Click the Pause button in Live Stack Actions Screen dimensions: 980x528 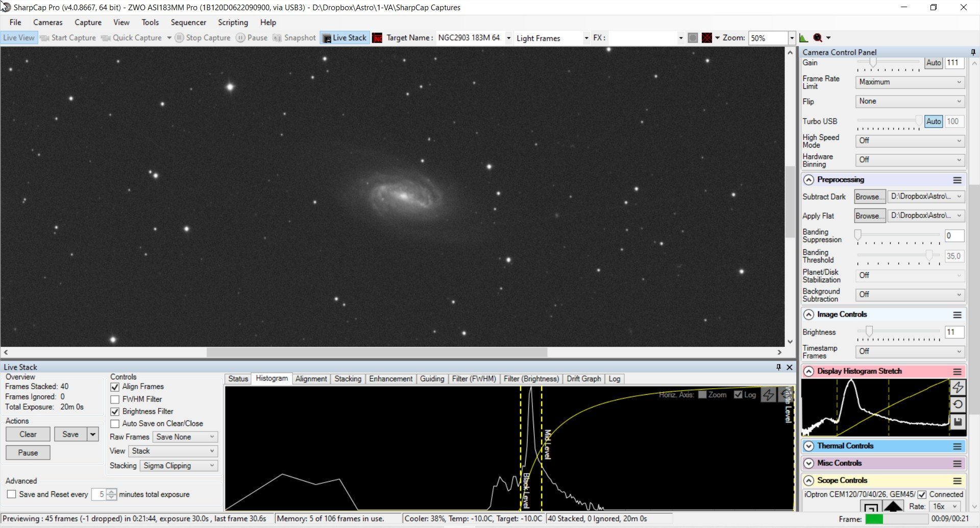coord(28,453)
